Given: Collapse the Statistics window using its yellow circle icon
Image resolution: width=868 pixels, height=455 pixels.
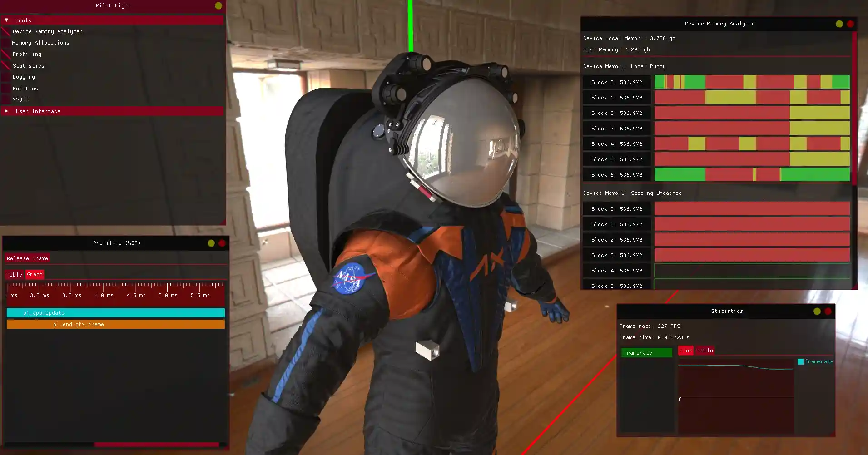Looking at the screenshot, I should [816, 311].
